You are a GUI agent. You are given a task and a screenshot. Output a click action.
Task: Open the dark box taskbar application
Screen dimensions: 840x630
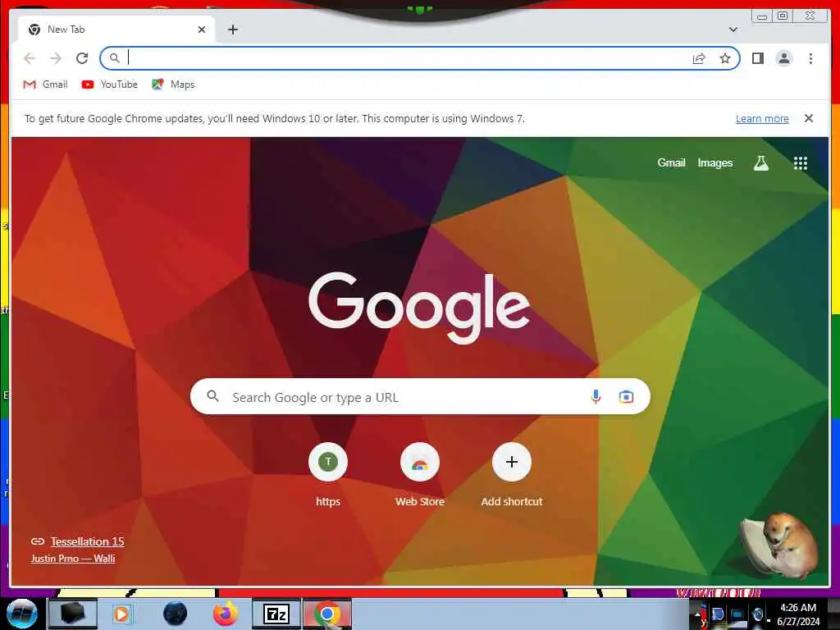(73, 614)
